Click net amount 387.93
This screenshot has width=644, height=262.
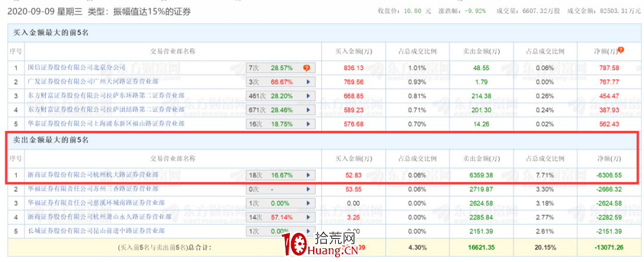click(609, 110)
